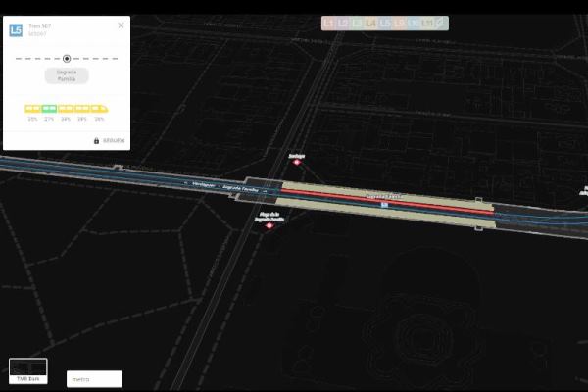Close the Tren 507 info panel
588x392 pixels.
tap(121, 25)
